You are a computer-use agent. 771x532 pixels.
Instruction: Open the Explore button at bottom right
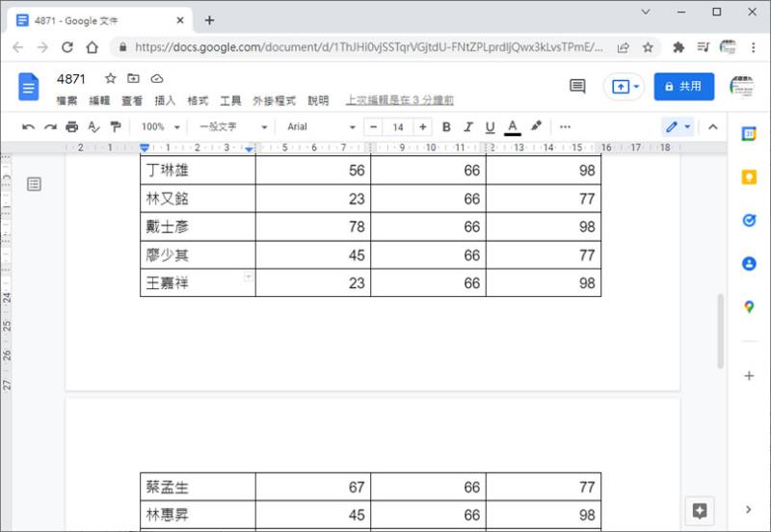pyautogui.click(x=700, y=511)
